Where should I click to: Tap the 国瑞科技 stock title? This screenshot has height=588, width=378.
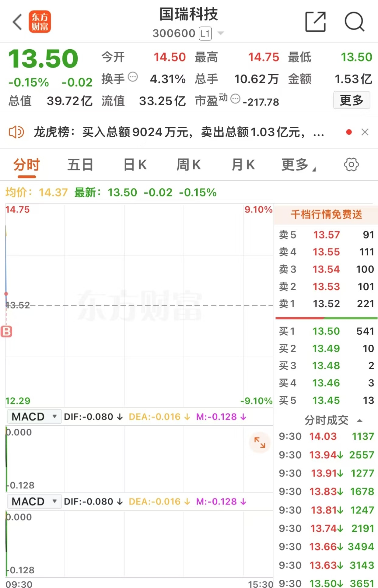[x=189, y=14]
